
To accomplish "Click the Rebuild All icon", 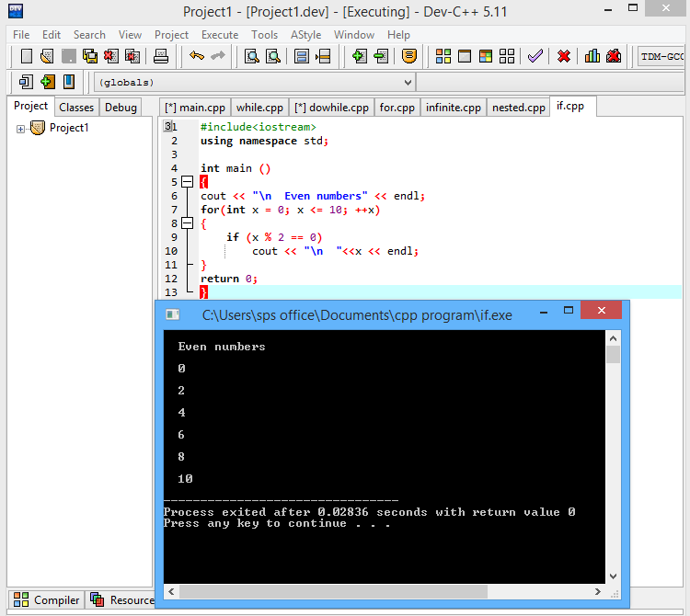I will coord(507,56).
